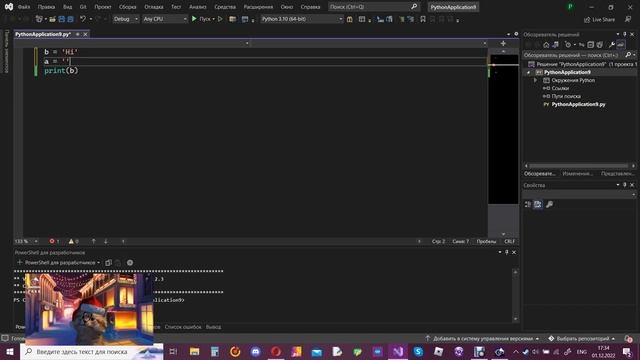
Task: Click Windows taskbar search box
Action: (91, 351)
